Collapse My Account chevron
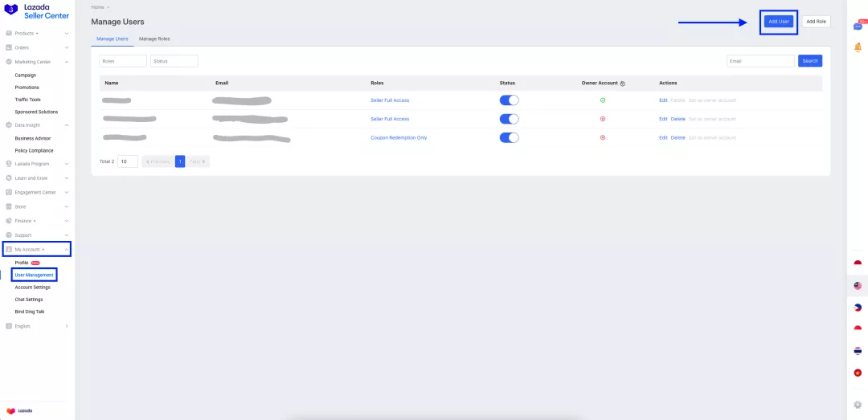 point(67,250)
